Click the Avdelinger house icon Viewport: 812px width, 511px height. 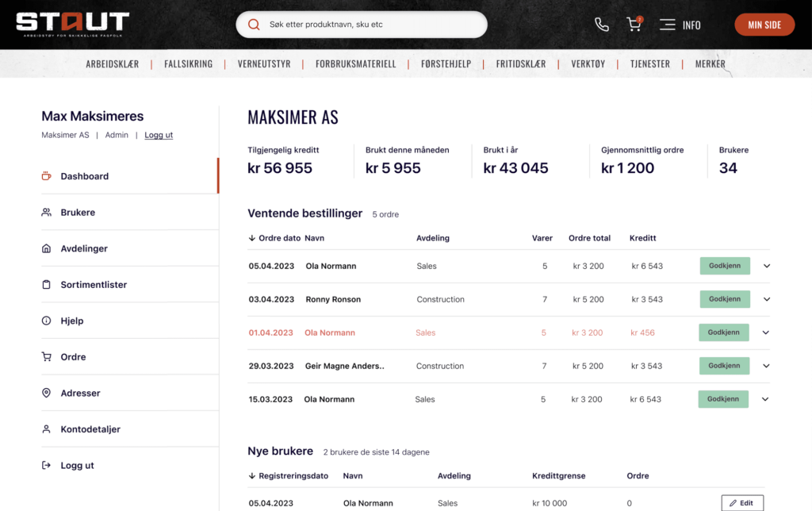pos(46,248)
